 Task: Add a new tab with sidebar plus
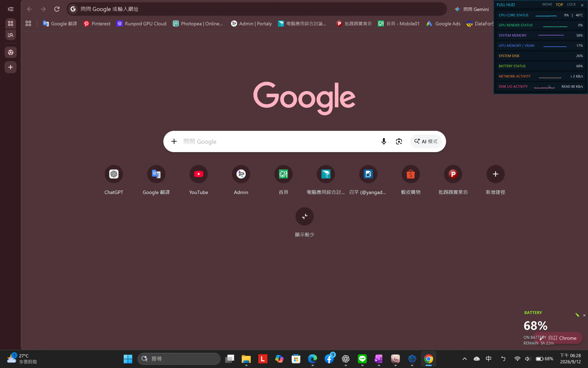[10, 67]
